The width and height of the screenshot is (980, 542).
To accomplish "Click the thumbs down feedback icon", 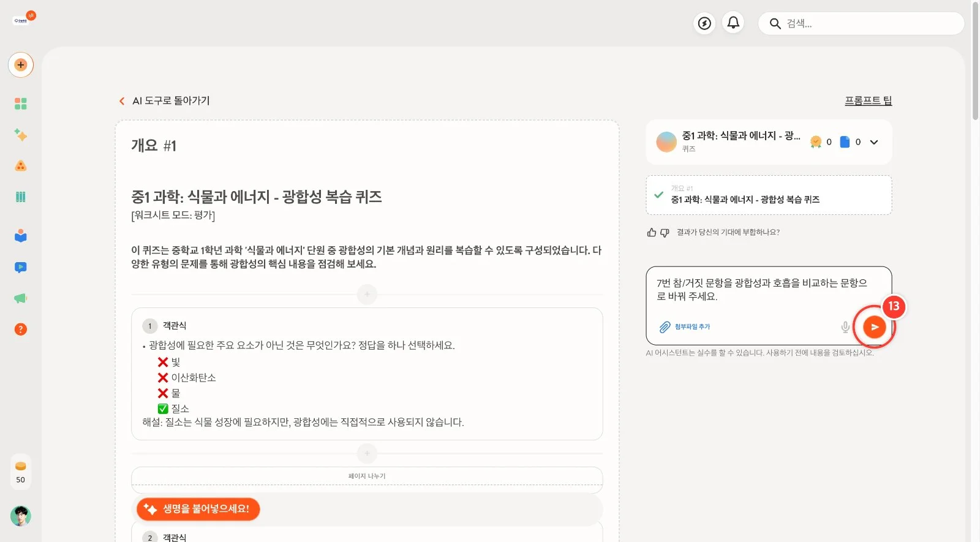I will [x=665, y=233].
